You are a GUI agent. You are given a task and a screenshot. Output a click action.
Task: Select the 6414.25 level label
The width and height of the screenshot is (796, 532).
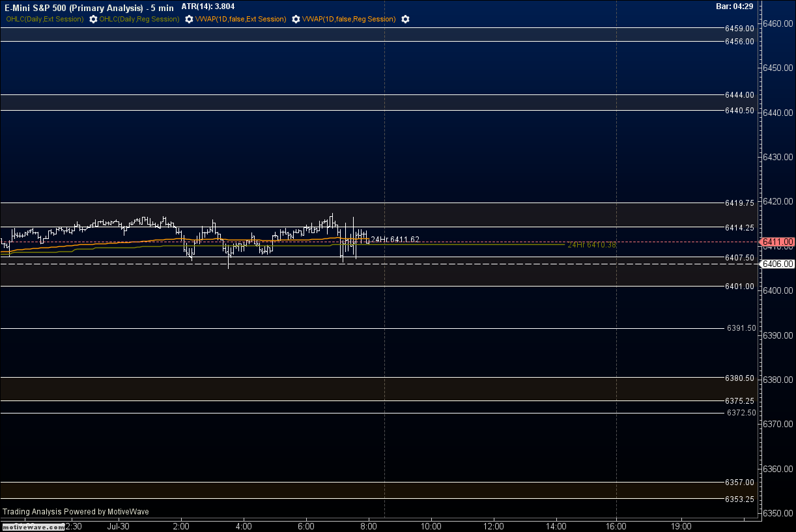[x=739, y=227]
